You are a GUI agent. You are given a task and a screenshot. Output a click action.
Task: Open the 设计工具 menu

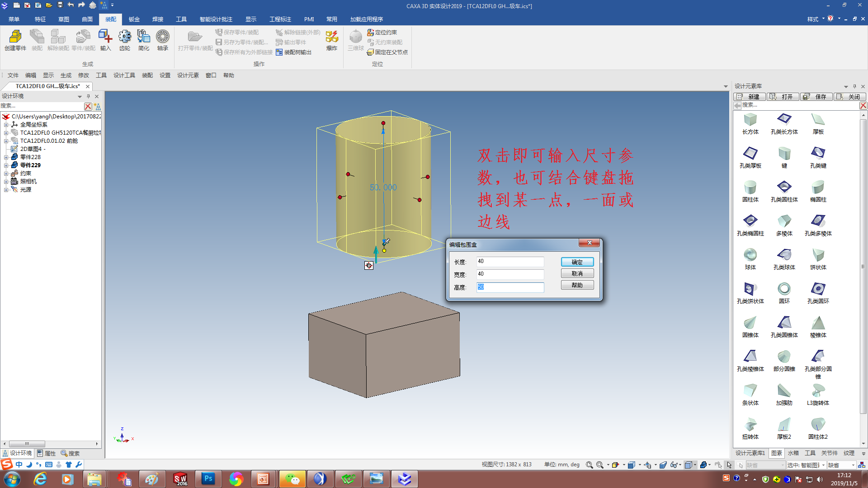(x=124, y=75)
